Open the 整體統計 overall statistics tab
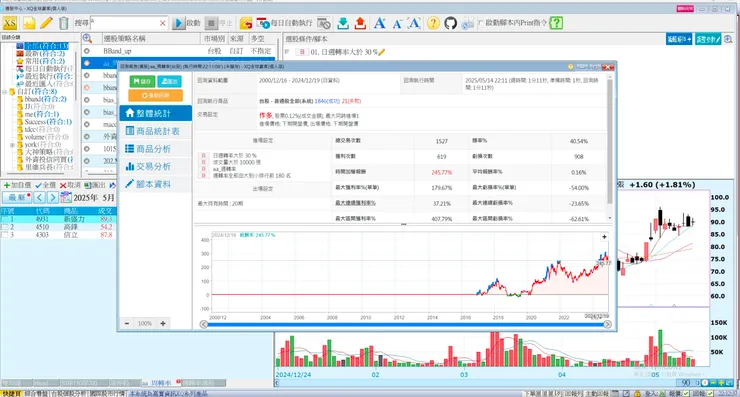This screenshot has width=740, height=397. 156,113
